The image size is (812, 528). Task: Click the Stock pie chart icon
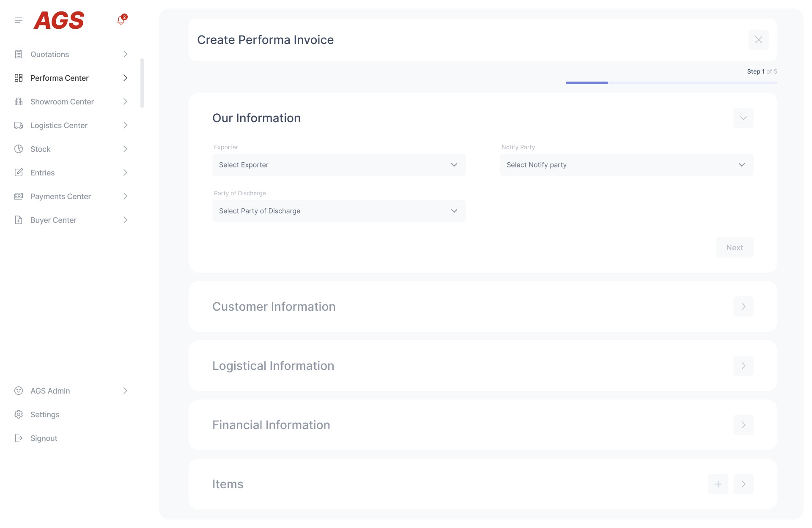(x=19, y=149)
